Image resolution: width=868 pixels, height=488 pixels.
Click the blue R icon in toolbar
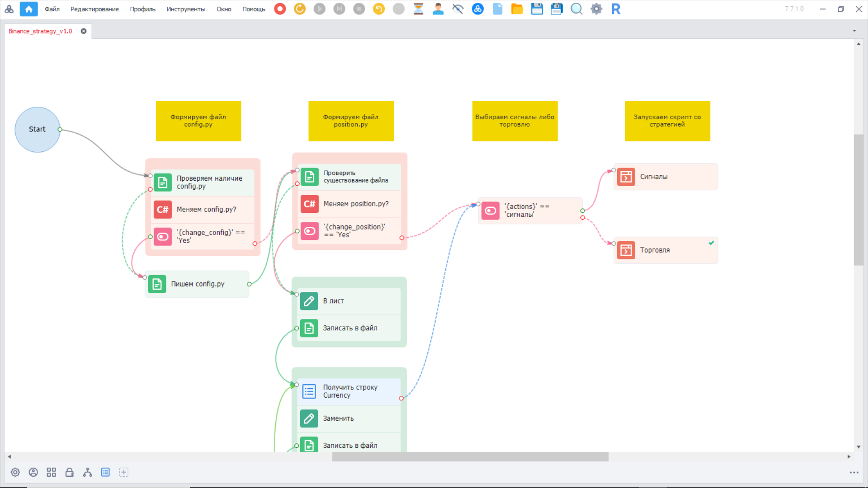pos(616,9)
